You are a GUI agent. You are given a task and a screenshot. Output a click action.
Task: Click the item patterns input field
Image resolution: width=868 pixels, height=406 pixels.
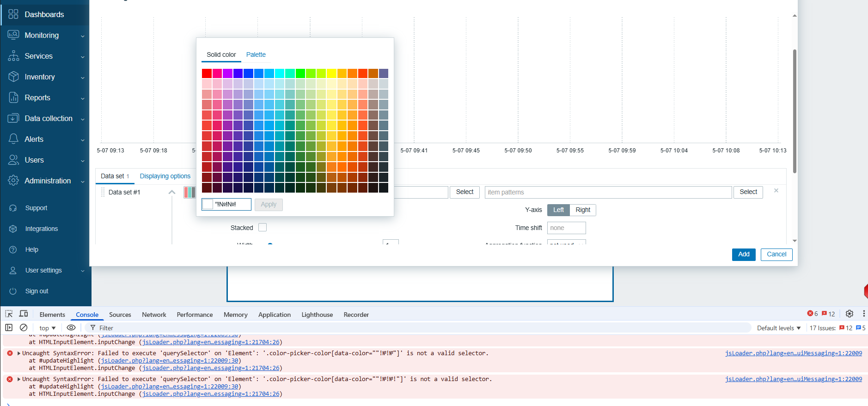point(608,192)
